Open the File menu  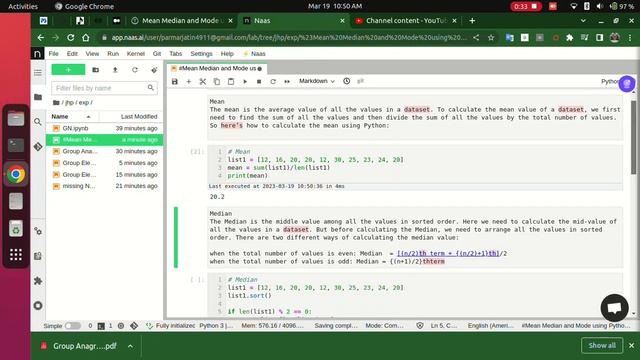53,53
